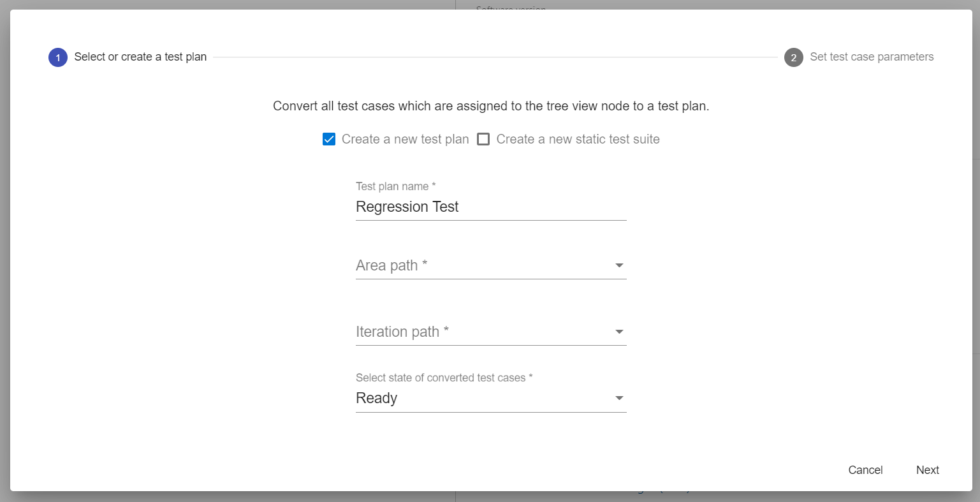Click the "Create a new test plan" label text
980x502 pixels.
click(405, 139)
